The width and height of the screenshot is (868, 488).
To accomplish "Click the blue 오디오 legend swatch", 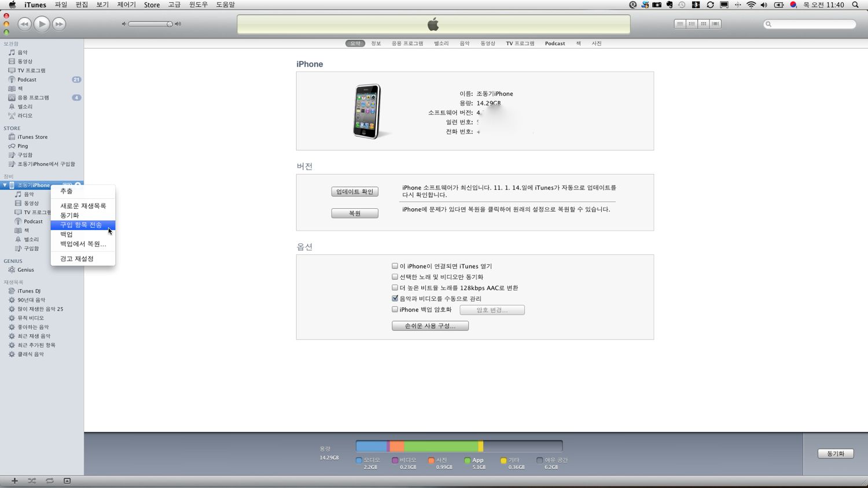I will point(359,461).
